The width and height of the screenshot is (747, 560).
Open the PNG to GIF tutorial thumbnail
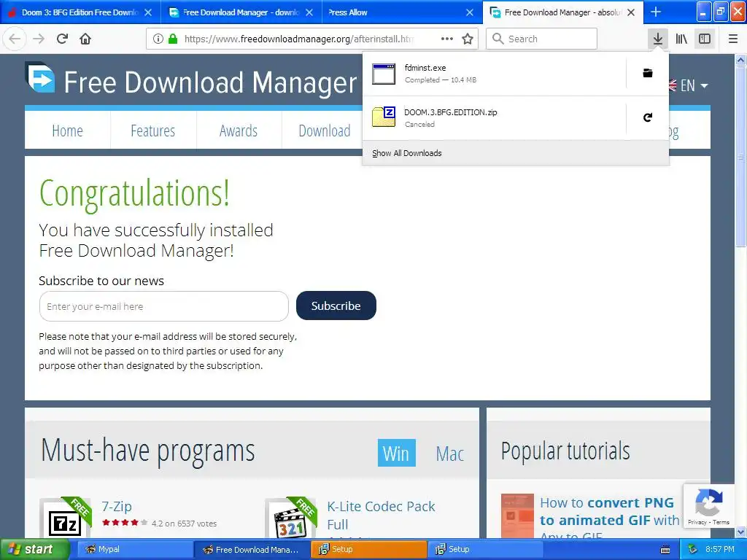(517, 516)
